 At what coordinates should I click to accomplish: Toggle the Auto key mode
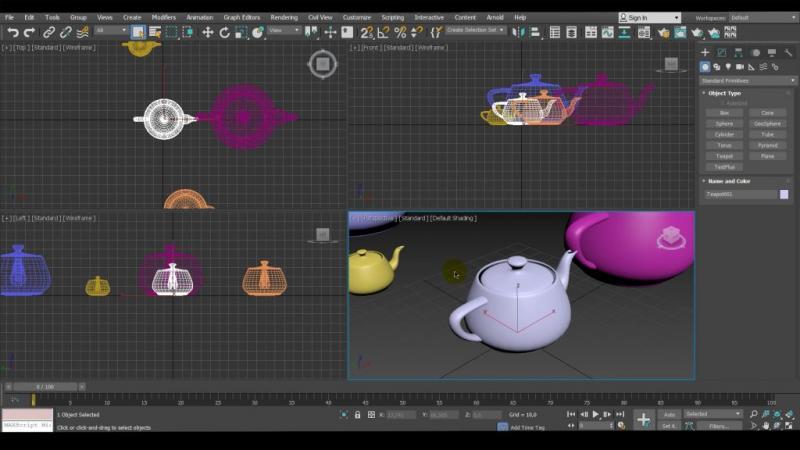(x=669, y=414)
